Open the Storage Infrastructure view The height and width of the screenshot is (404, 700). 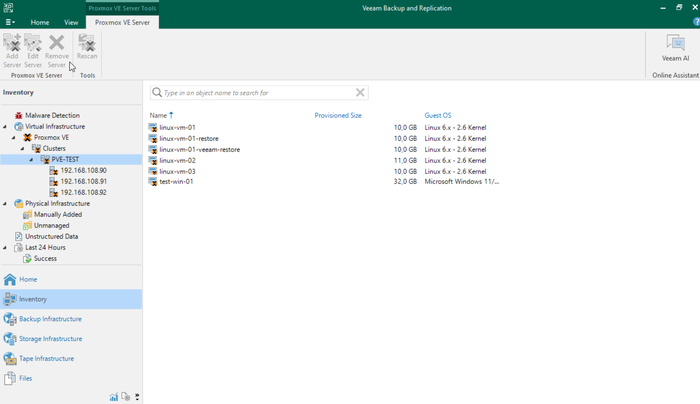[50, 339]
